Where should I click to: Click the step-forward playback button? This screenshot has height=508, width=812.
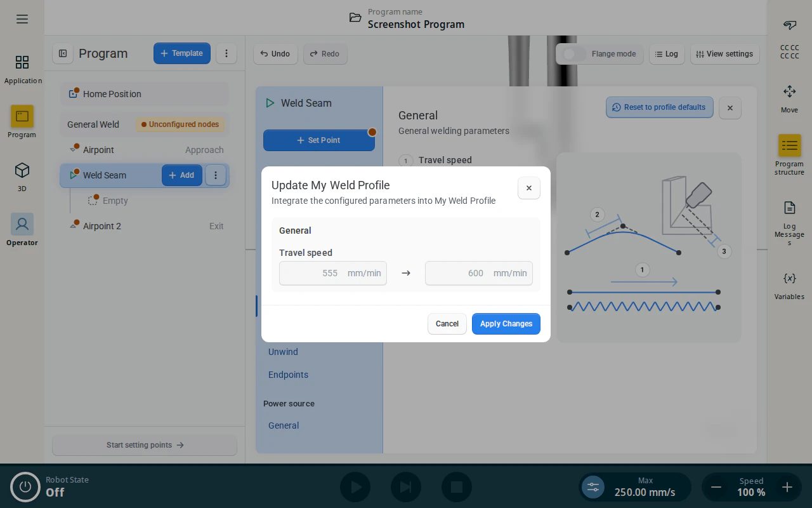pyautogui.click(x=406, y=487)
